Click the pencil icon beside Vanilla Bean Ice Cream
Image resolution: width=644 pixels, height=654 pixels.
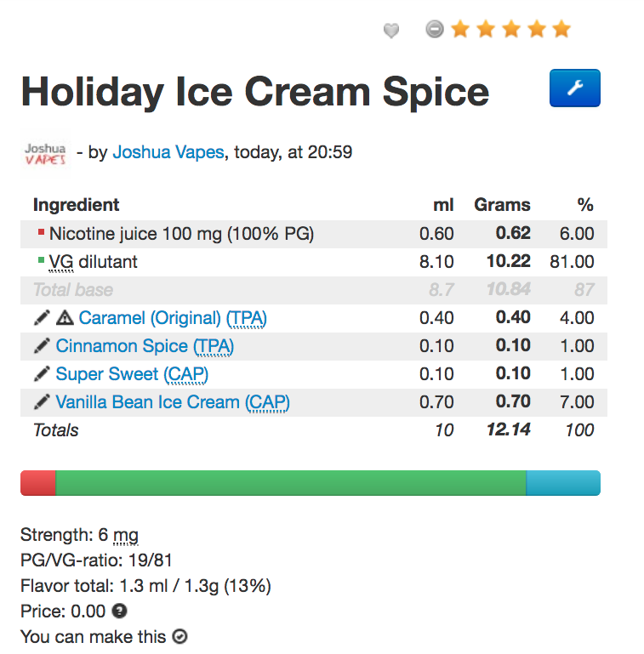tap(42, 402)
